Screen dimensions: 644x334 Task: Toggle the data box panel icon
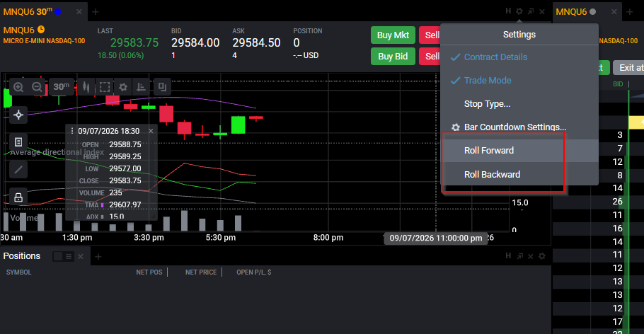(18, 142)
